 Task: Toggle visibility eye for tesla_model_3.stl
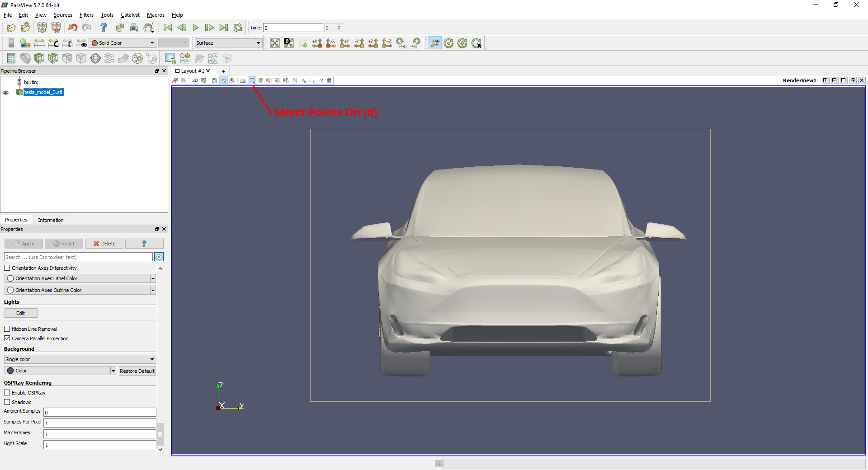point(6,93)
